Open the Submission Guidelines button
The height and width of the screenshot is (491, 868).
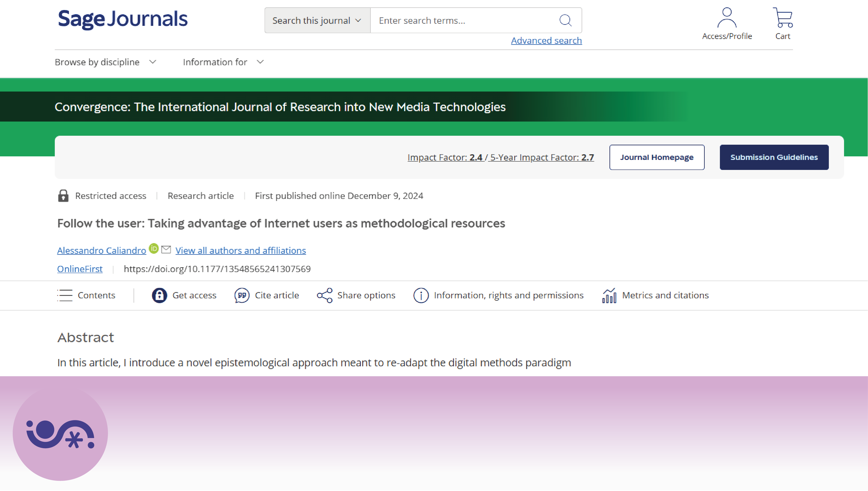(x=774, y=157)
